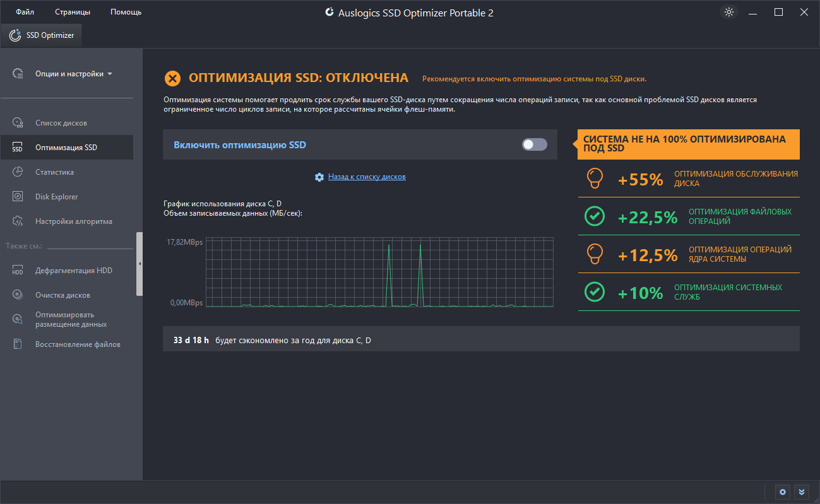
Task: Open the Файл menu
Action: (x=25, y=12)
